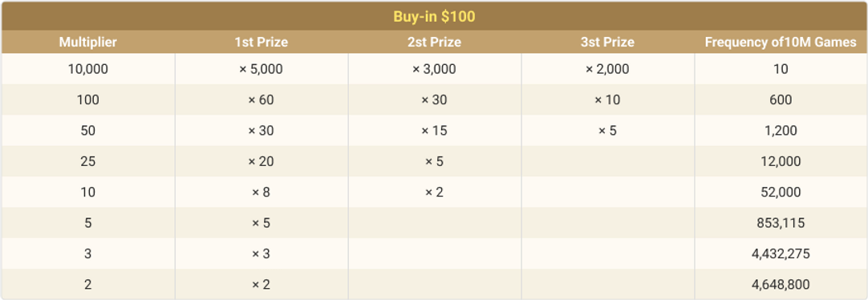Click the × 3,000 second prize cell
This screenshot has height=300, width=868.
coord(434,69)
